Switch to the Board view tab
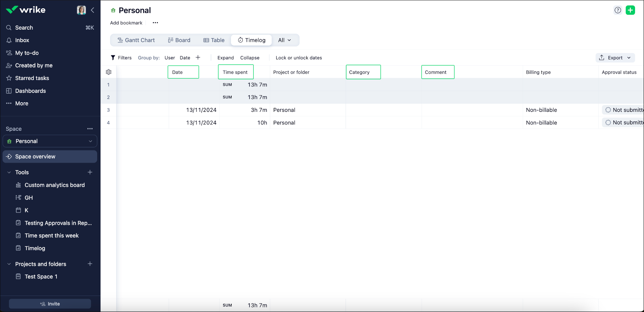This screenshot has width=644, height=312. (179, 40)
